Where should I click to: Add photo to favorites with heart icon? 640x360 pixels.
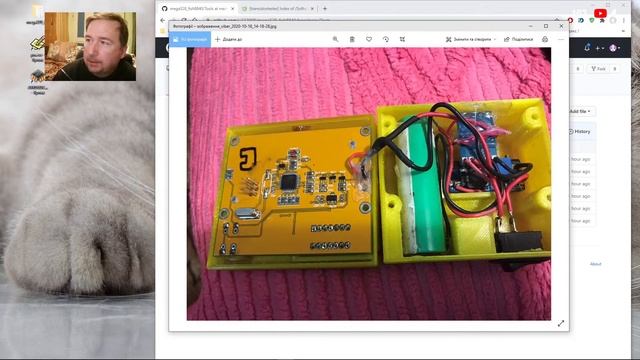coord(369,39)
